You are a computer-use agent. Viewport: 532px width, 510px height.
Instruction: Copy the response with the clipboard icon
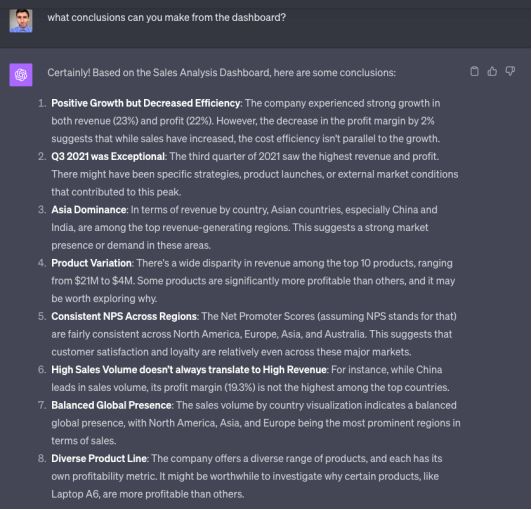474,71
